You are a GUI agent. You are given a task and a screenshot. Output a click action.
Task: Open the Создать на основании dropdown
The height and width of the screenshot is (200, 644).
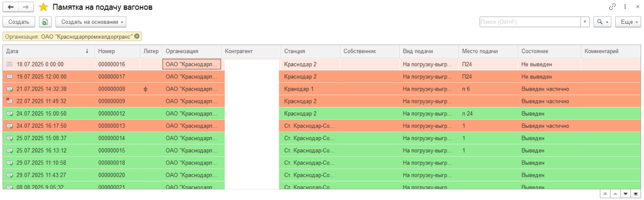click(x=91, y=22)
